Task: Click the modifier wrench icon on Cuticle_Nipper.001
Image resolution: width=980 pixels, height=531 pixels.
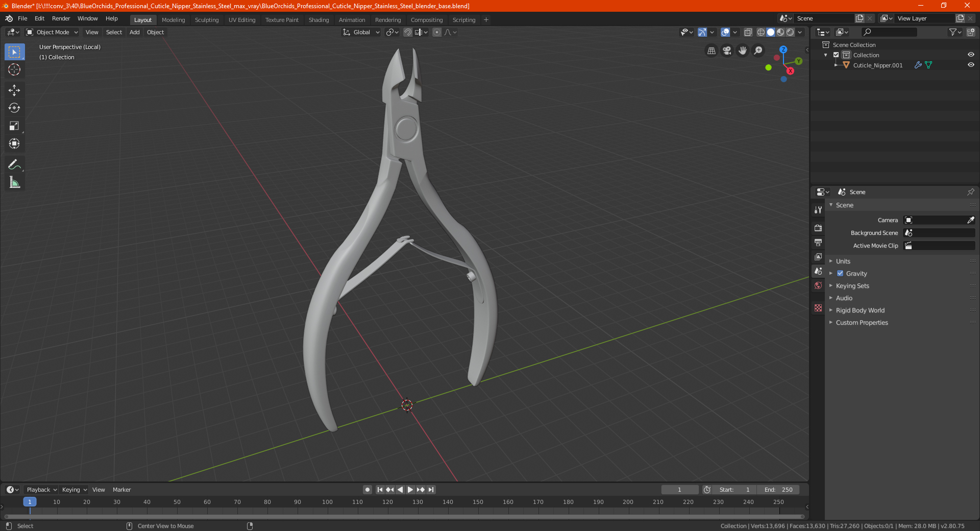Action: (918, 65)
